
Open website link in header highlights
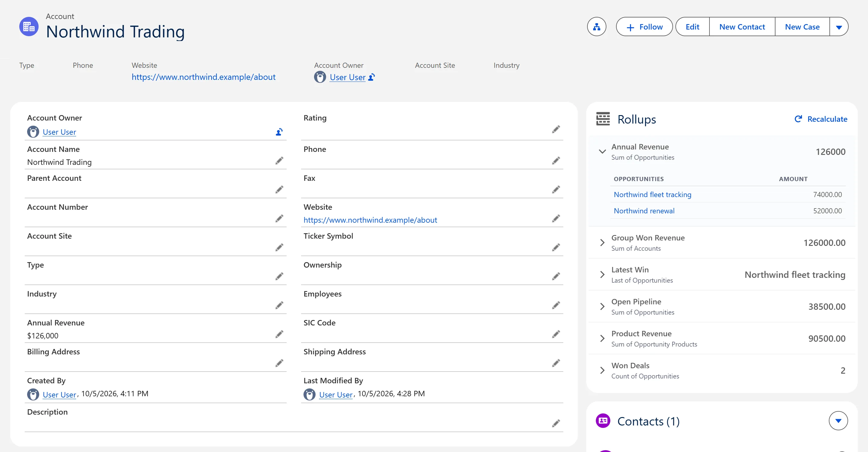(x=203, y=77)
